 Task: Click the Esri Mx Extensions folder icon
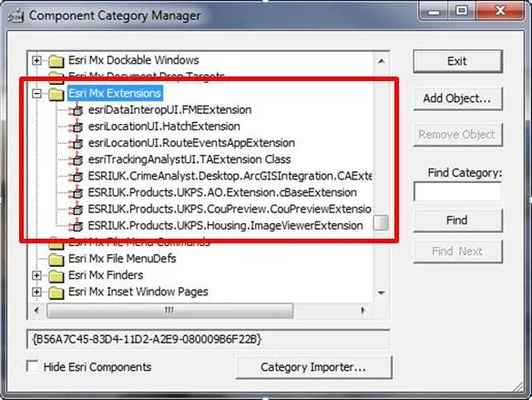[x=56, y=94]
